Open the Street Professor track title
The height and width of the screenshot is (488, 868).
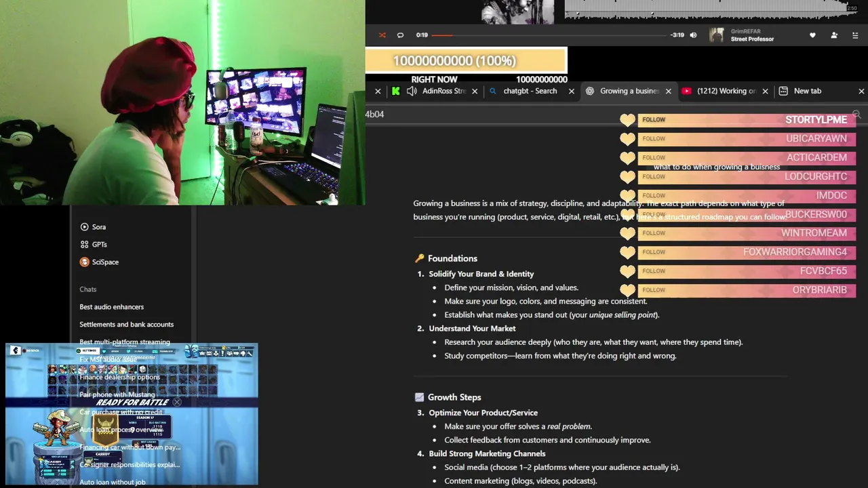[x=752, y=39]
